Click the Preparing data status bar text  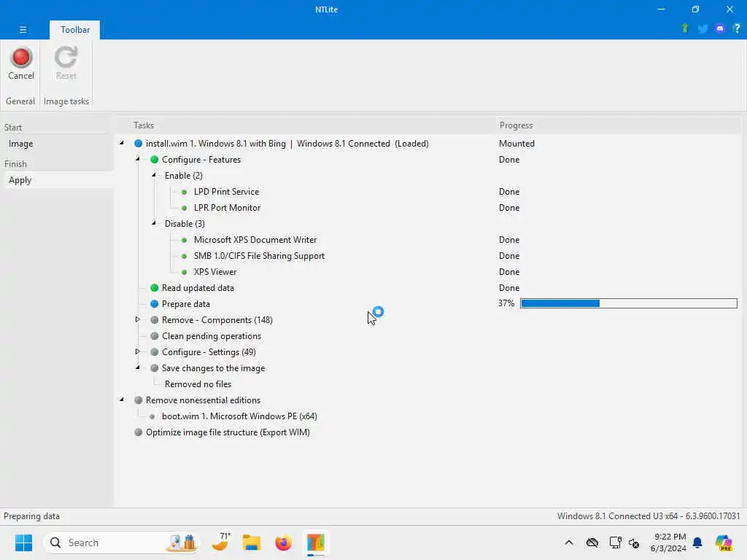click(31, 516)
